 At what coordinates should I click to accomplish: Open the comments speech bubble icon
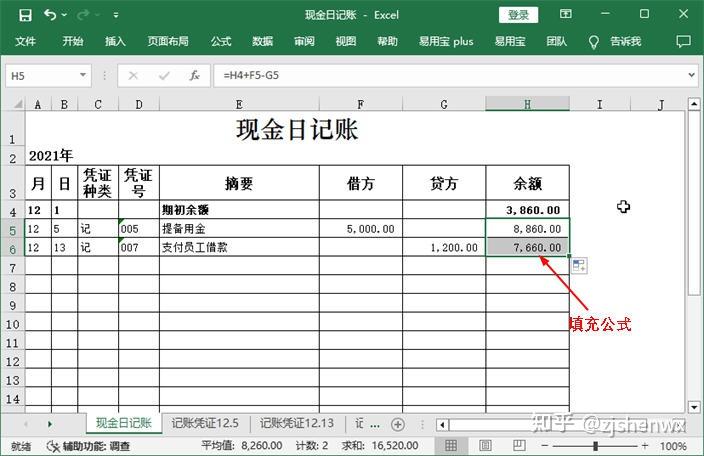click(x=683, y=42)
